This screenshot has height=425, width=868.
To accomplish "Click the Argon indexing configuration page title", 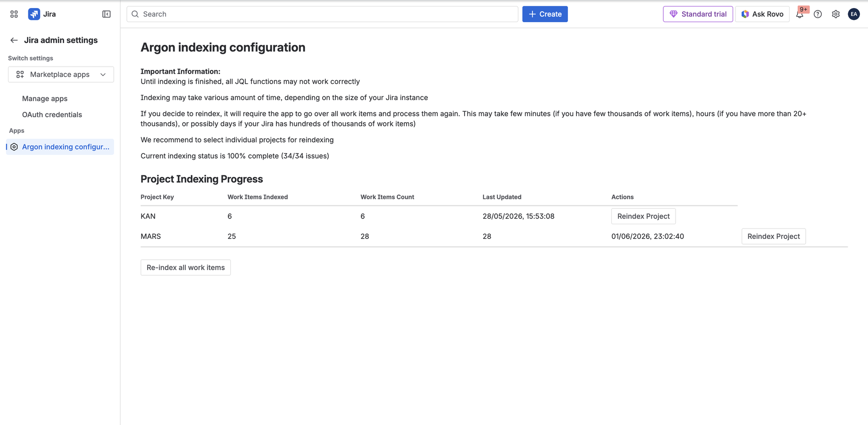I will click(x=223, y=48).
